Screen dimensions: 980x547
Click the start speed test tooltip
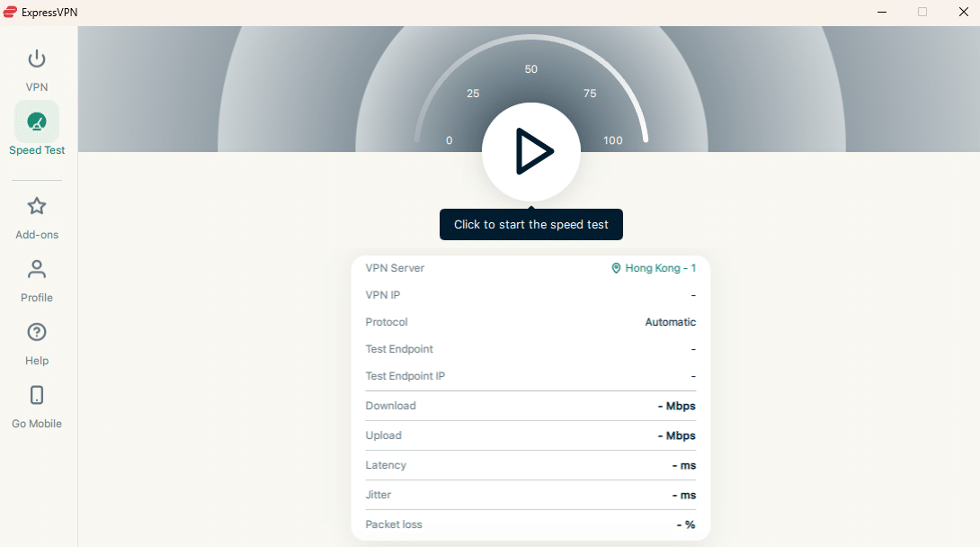coord(531,224)
